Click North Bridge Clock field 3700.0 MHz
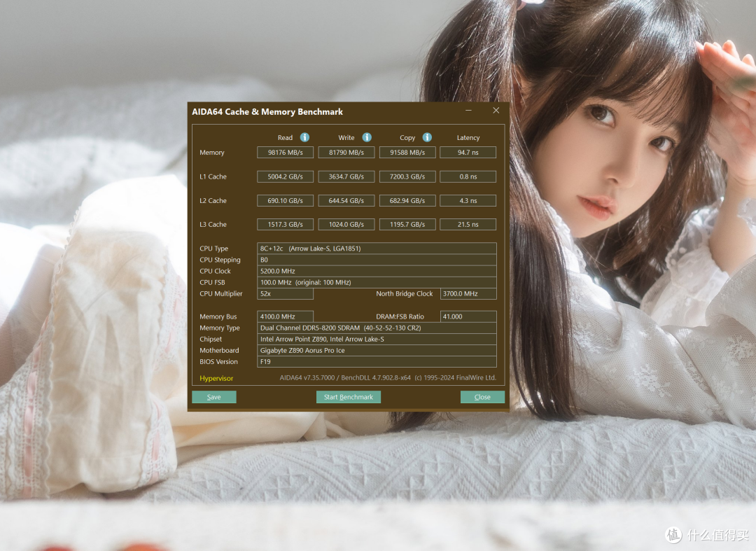The width and height of the screenshot is (756, 551). pos(468,293)
